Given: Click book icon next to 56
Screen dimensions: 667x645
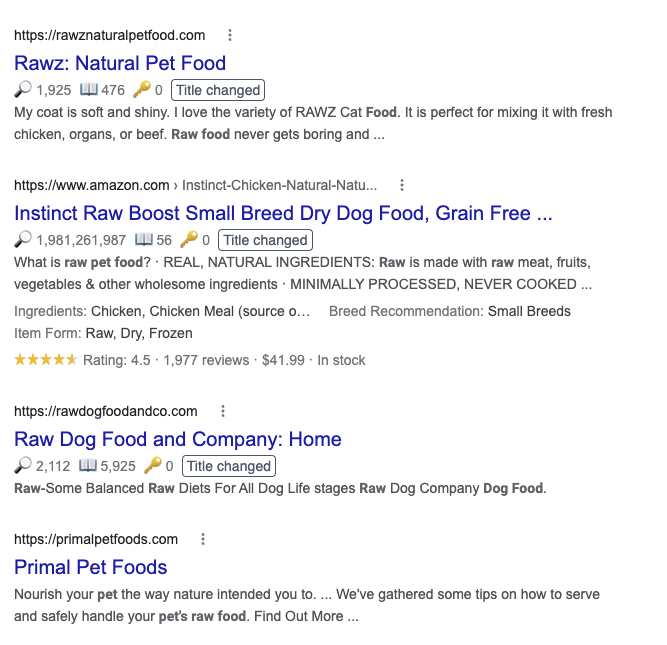Looking at the screenshot, I should (x=143, y=240).
